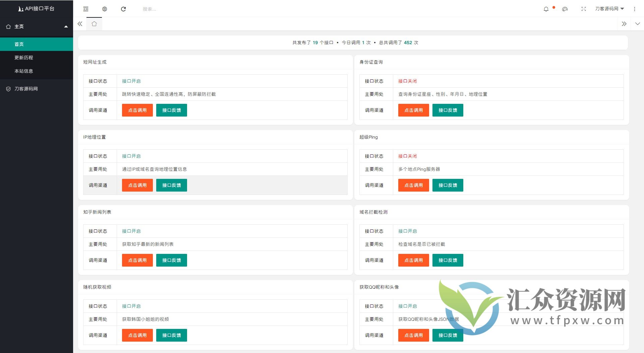Enter fullscreen mode with the expand icon
This screenshot has width=644, height=353.
584,9
